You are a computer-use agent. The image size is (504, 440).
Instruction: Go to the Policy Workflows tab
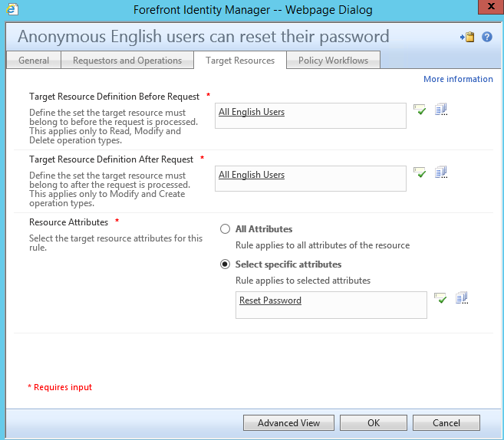click(x=334, y=60)
